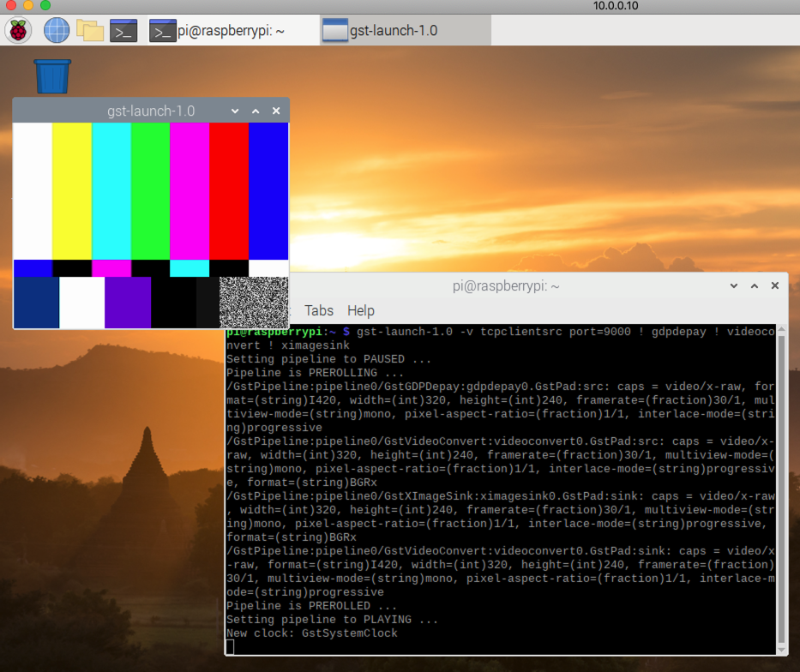Launch a new terminal from panel launcher

(x=124, y=31)
